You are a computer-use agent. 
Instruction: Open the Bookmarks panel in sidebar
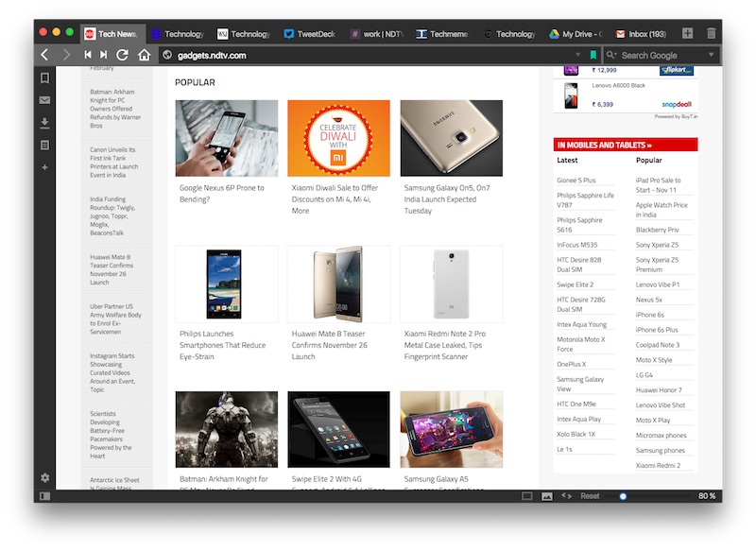pyautogui.click(x=44, y=77)
